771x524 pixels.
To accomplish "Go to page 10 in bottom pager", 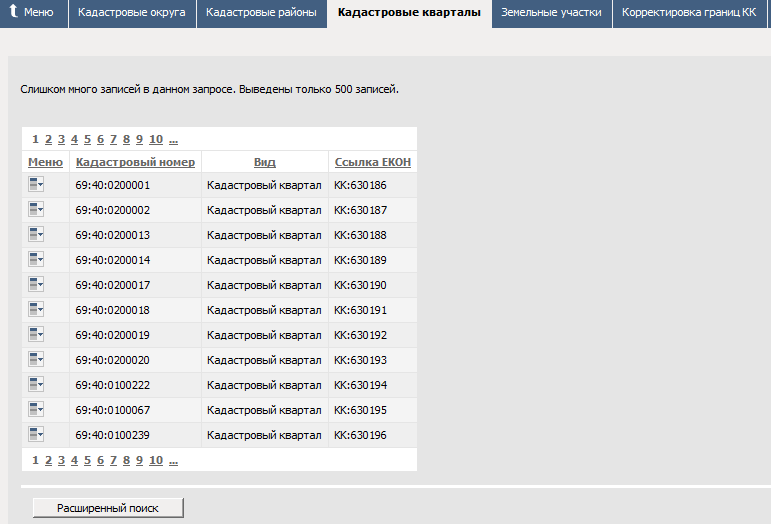I will [156, 460].
